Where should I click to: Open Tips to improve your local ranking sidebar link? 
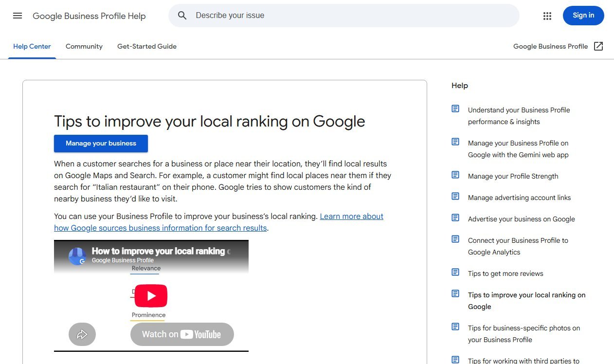pyautogui.click(x=527, y=301)
